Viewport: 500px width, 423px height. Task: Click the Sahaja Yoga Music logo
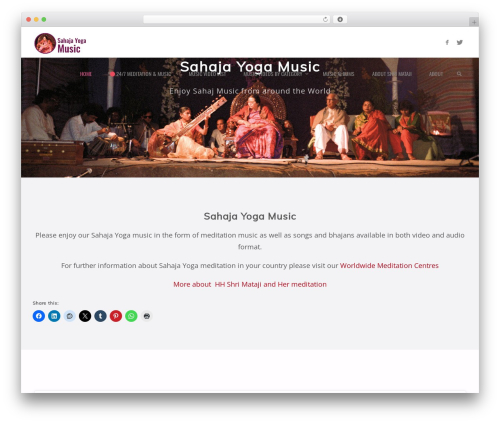[x=60, y=43]
